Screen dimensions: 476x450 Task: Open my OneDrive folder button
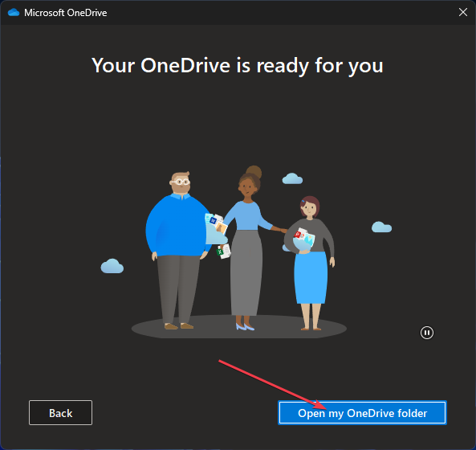click(x=362, y=412)
